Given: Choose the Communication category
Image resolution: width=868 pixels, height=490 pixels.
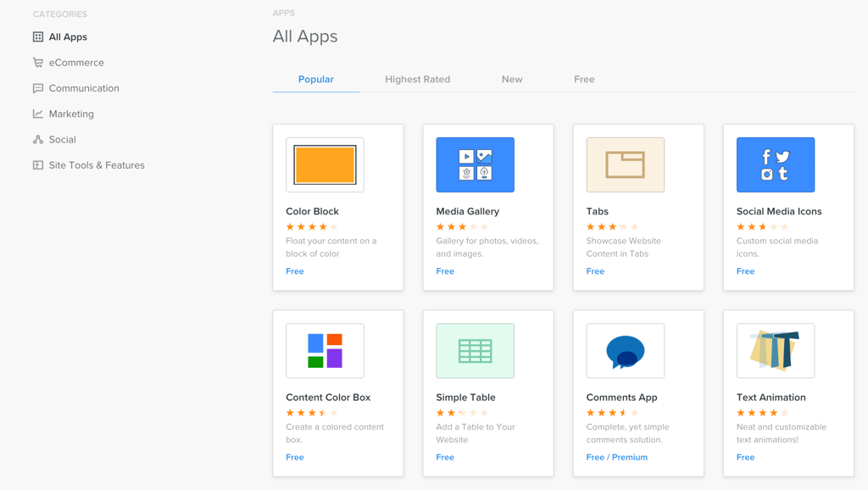Looking at the screenshot, I should click(x=84, y=88).
